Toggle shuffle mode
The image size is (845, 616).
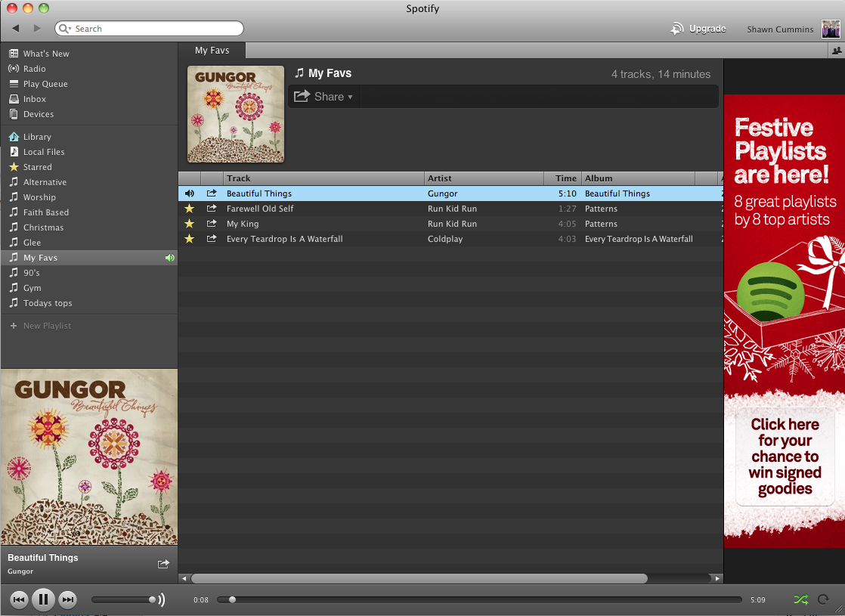(801, 599)
